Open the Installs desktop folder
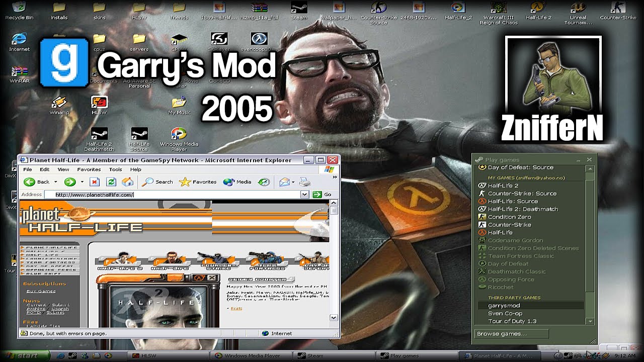 (x=59, y=11)
